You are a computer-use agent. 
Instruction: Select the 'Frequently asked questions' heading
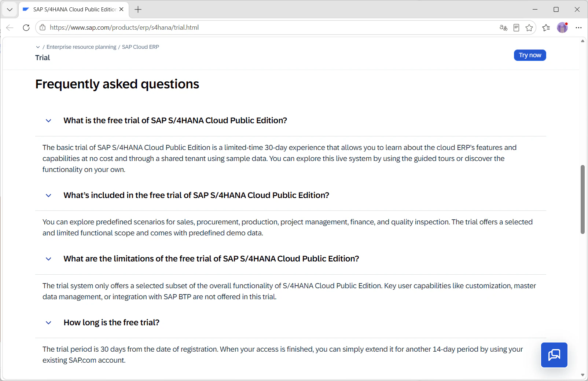point(117,84)
